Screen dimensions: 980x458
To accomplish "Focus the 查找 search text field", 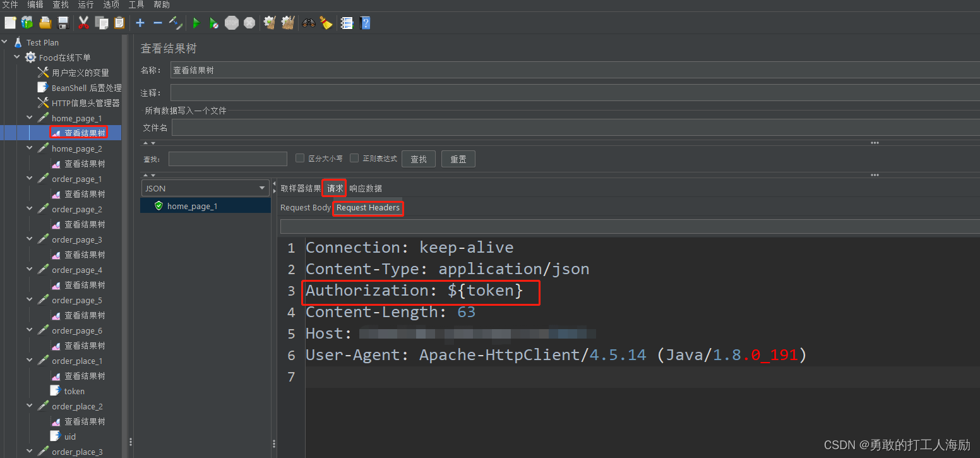I will tap(227, 159).
